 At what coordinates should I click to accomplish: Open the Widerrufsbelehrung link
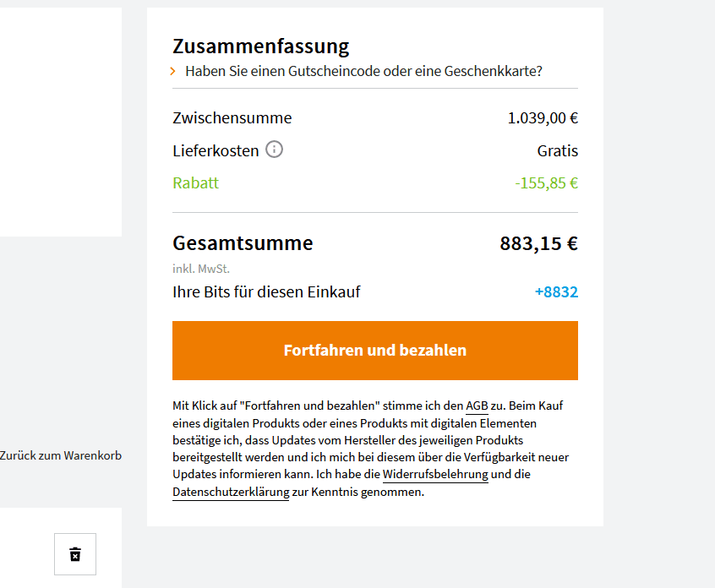coord(435,475)
